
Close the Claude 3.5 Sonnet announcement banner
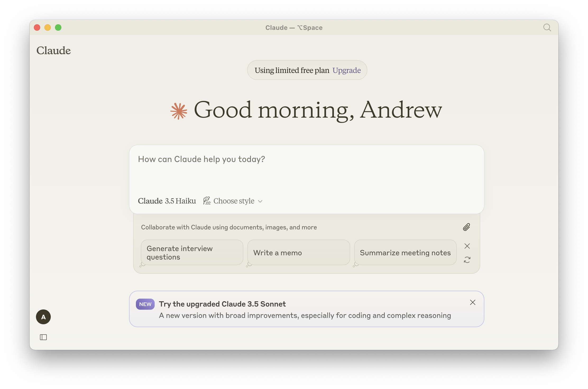(x=473, y=302)
